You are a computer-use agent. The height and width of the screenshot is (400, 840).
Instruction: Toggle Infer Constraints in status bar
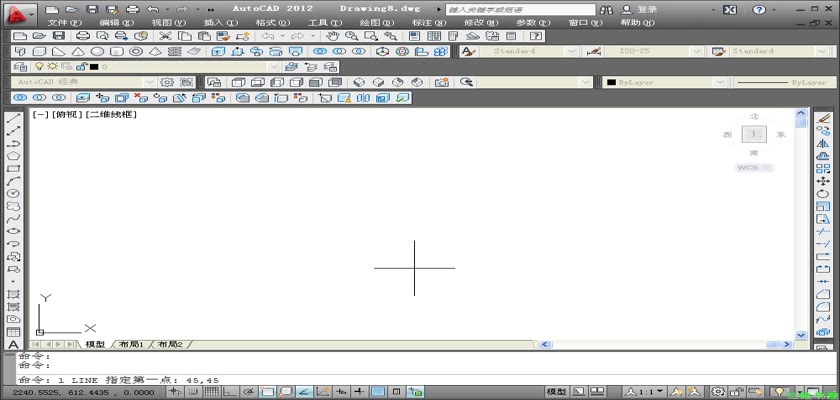click(174, 392)
